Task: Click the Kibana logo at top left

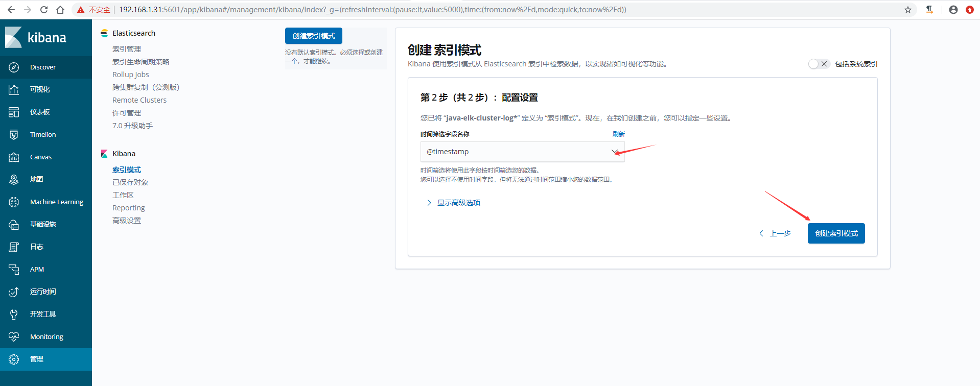Action: click(36, 37)
